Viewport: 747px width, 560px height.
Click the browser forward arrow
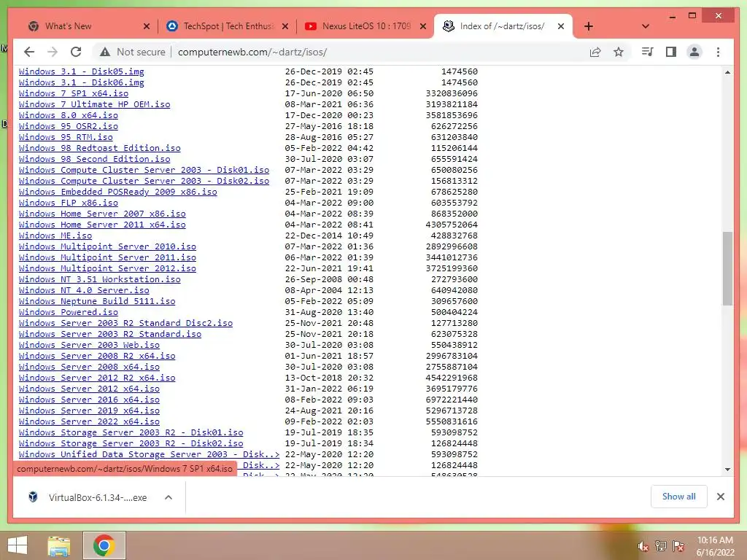(x=53, y=52)
